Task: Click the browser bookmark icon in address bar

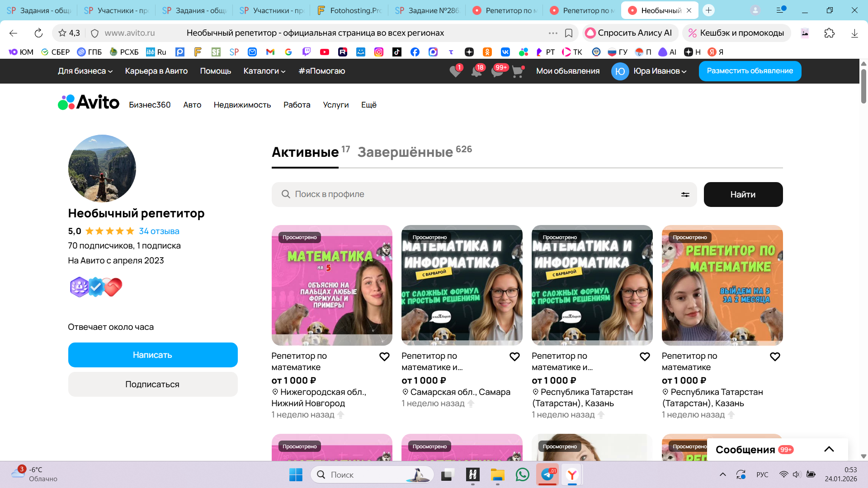Action: tap(569, 33)
